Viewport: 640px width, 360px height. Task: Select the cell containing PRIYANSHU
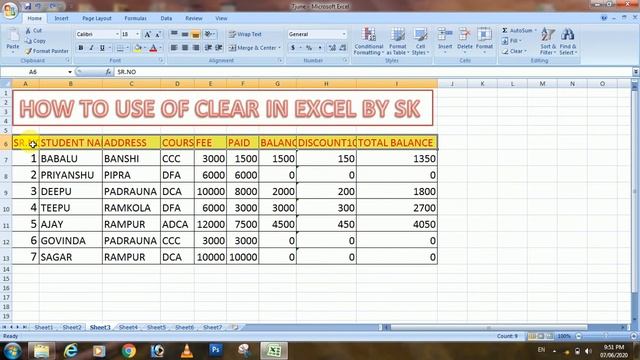click(71, 175)
